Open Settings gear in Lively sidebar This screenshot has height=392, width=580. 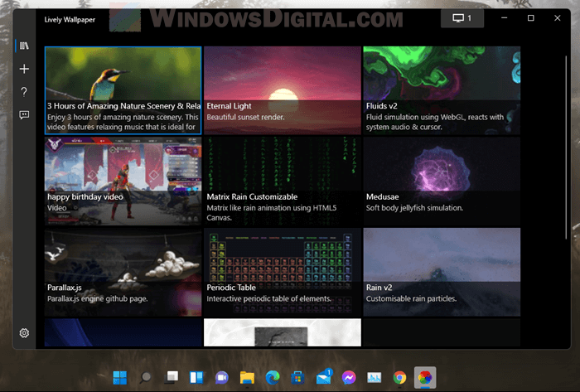coord(24,333)
